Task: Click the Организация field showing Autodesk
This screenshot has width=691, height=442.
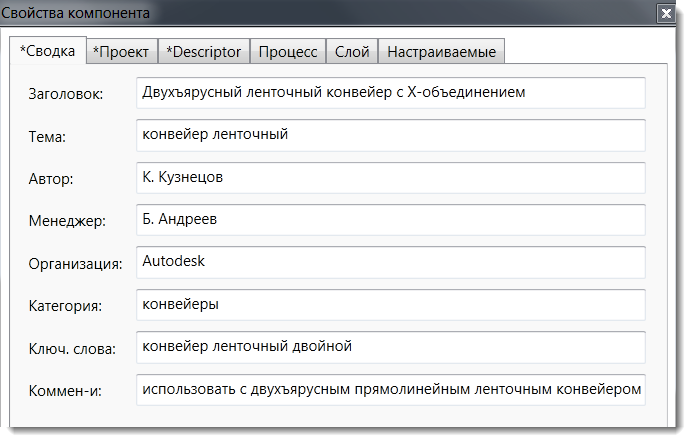Action: coord(390,263)
